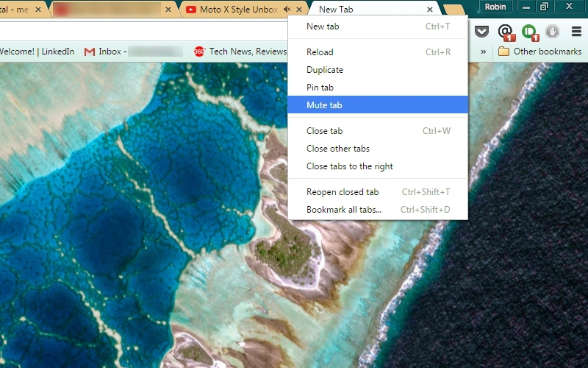
Task: Select Pin tab in context menu
Action: (320, 88)
